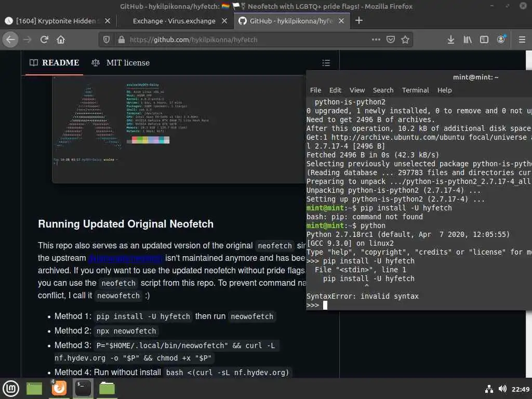Click the neofetch screenshot image

[x=179, y=129]
